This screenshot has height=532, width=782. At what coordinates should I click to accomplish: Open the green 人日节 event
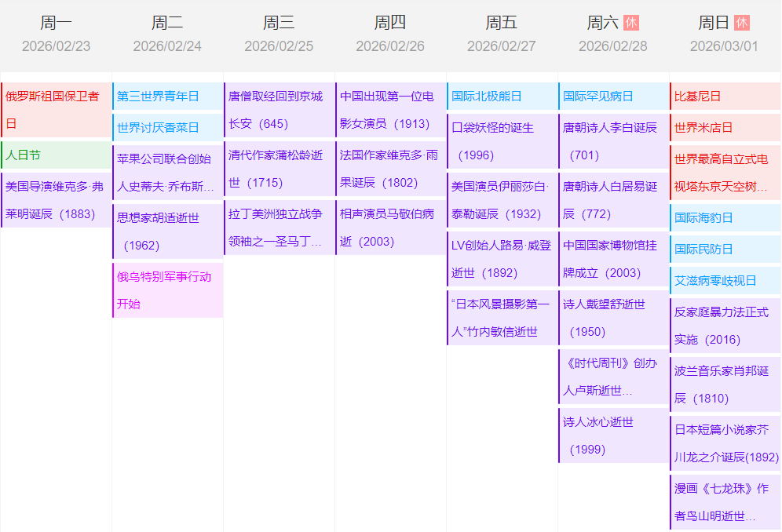(x=56, y=155)
